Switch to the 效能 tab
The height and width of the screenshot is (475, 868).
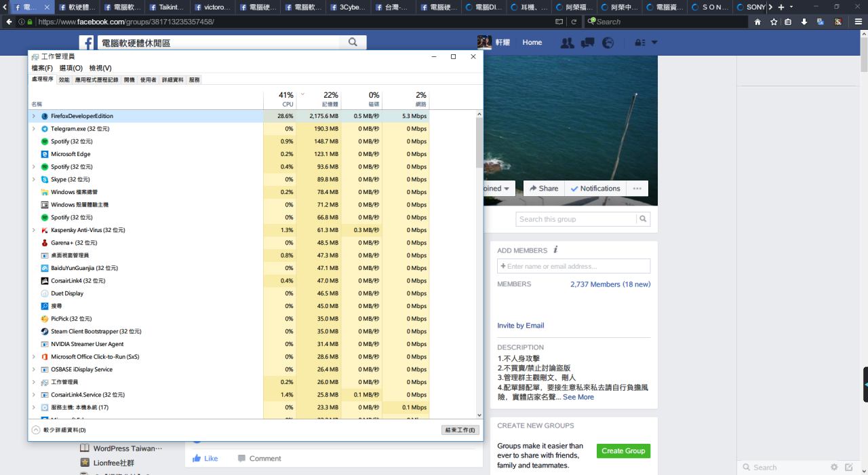(x=64, y=80)
